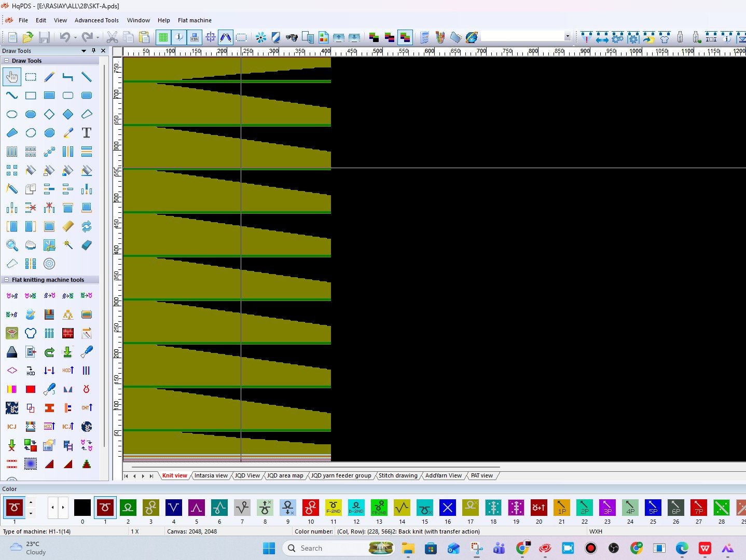The image size is (746, 560).
Task: Select the Pencil draw tool
Action: (49, 77)
